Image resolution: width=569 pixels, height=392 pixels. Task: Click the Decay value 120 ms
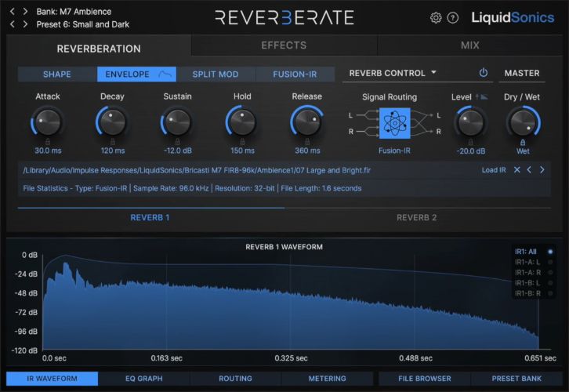coord(113,151)
